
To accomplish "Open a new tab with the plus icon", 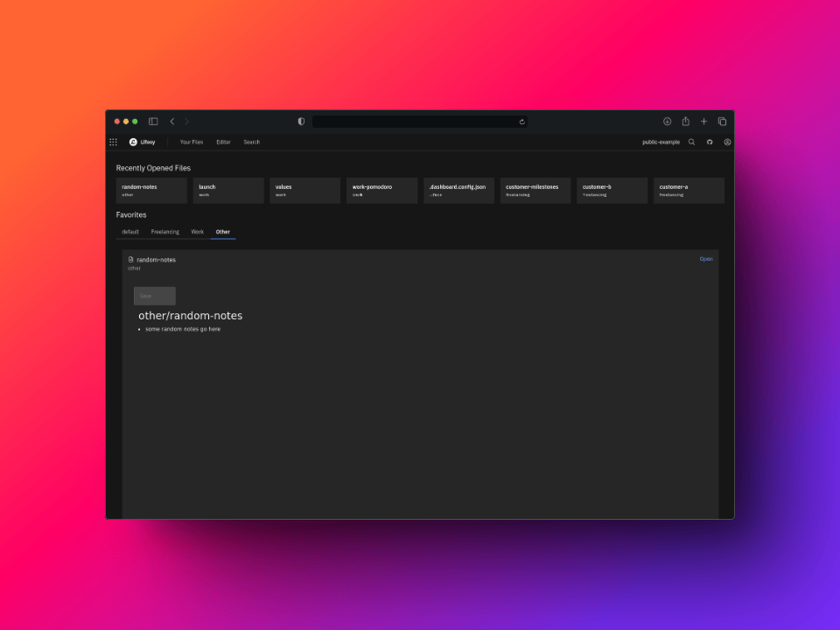I will [x=703, y=121].
